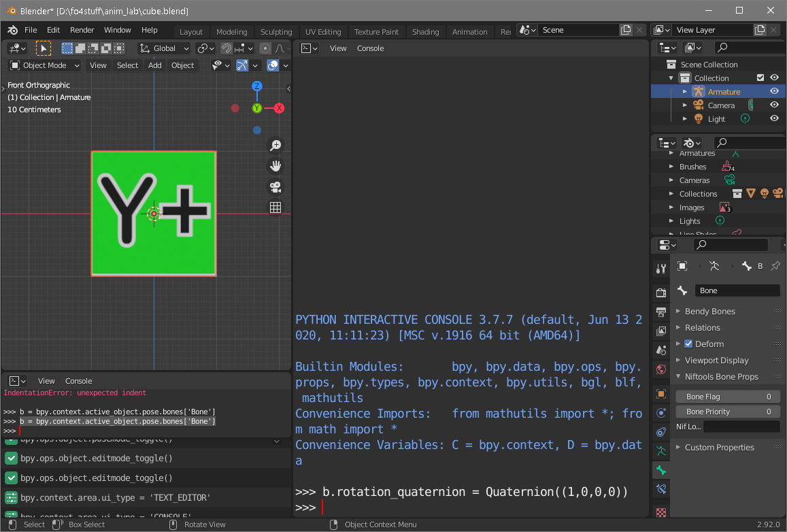The image size is (787, 532).
Task: Open the Bone properties tab
Action: click(x=661, y=470)
